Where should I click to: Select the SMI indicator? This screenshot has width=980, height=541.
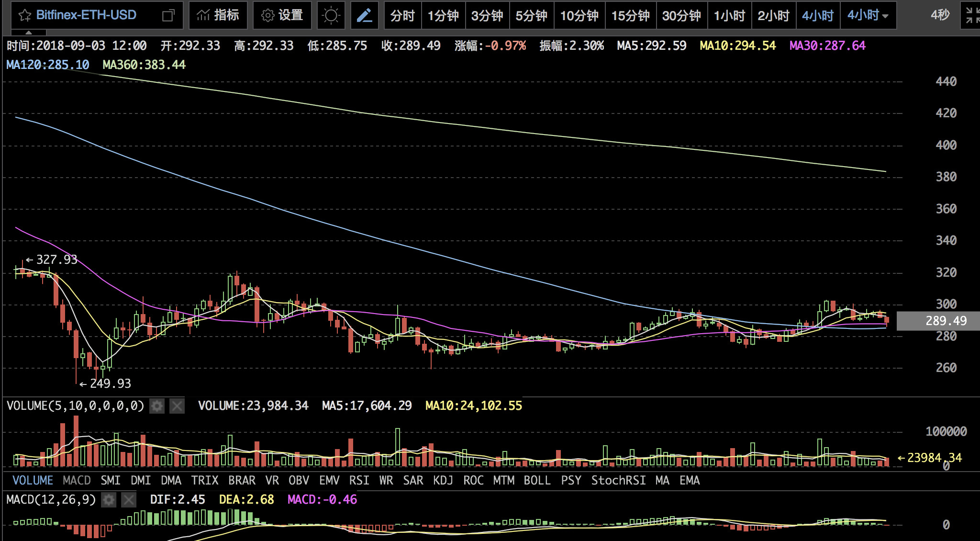pos(111,480)
